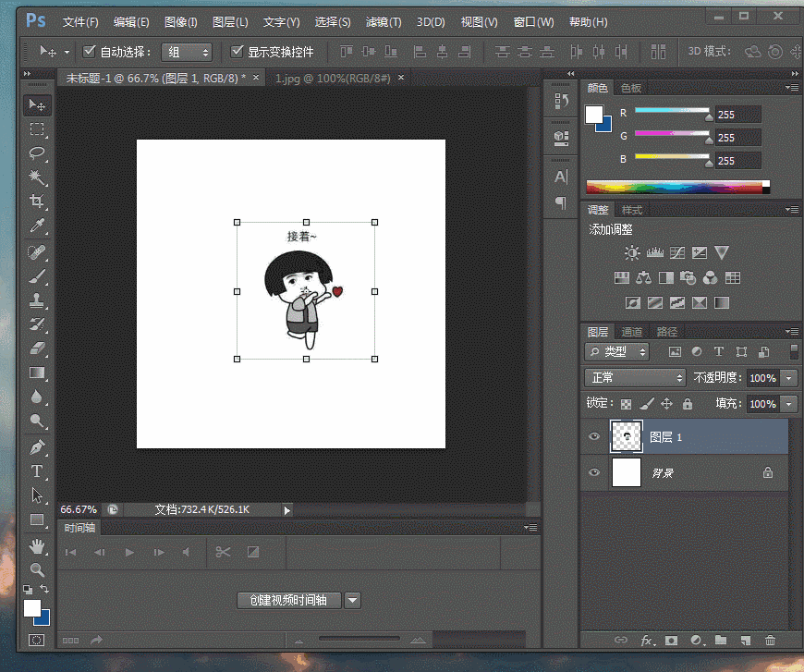804x672 pixels.
Task: Click the Add layer mask icon
Action: point(672,640)
